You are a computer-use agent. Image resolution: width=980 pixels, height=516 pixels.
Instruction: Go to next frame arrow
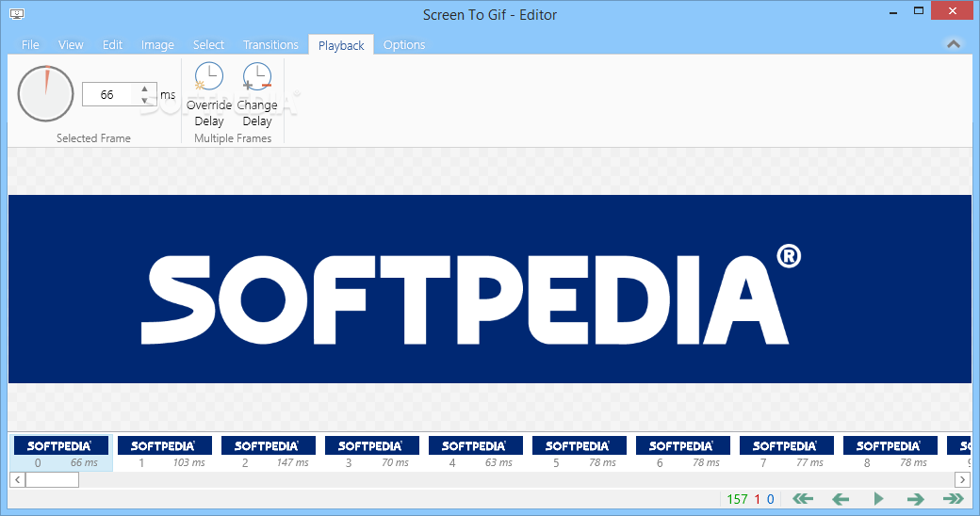[916, 498]
